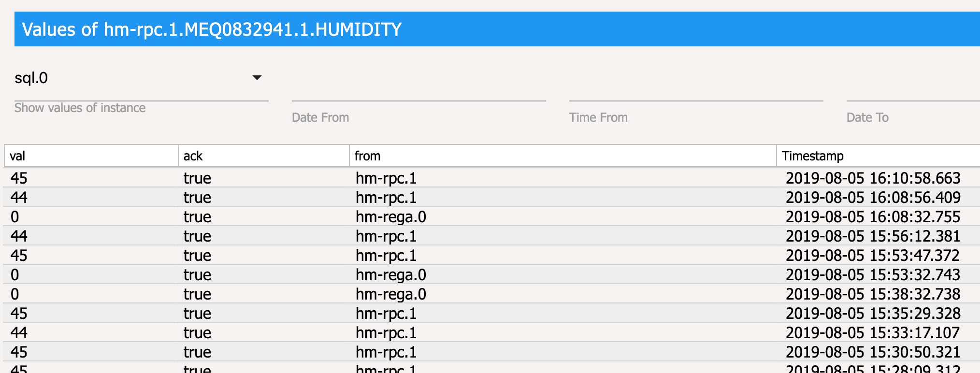Open the sql.0 instance dropdown arrow
The width and height of the screenshot is (980, 373).
point(257,78)
